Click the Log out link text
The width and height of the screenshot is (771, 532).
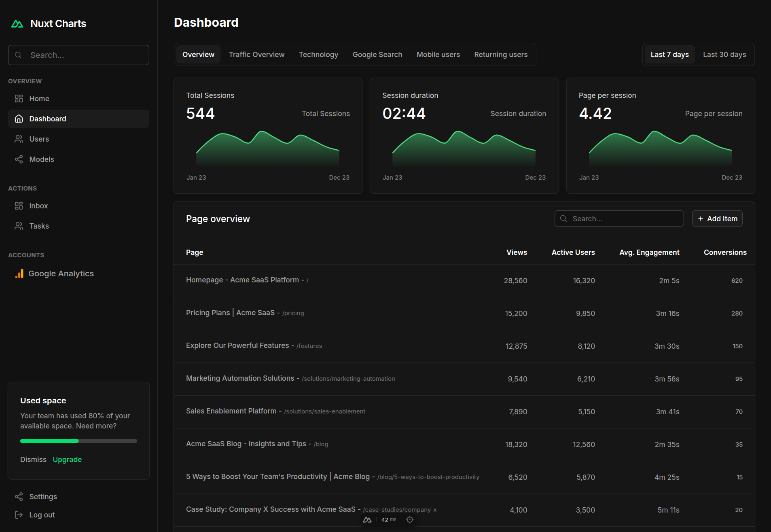(x=42, y=515)
